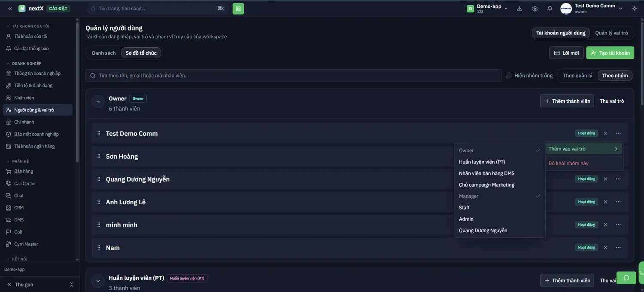Viewport: 644px width, 292px height.
Task: Click the notification bell icon
Action: pos(550,9)
